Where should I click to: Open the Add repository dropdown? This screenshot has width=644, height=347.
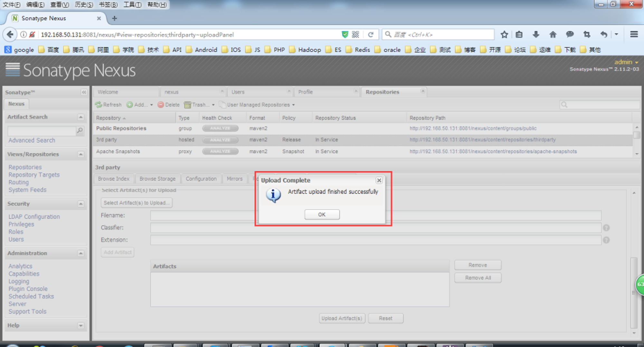(140, 105)
